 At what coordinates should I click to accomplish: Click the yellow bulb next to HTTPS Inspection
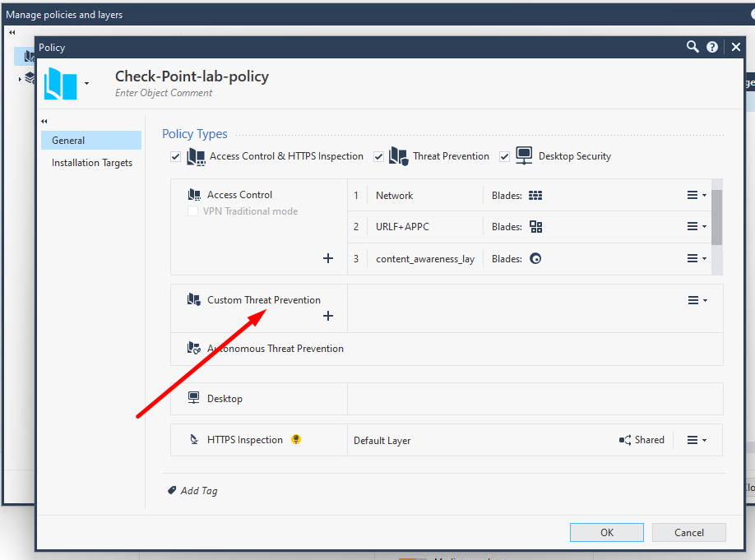pyautogui.click(x=296, y=439)
